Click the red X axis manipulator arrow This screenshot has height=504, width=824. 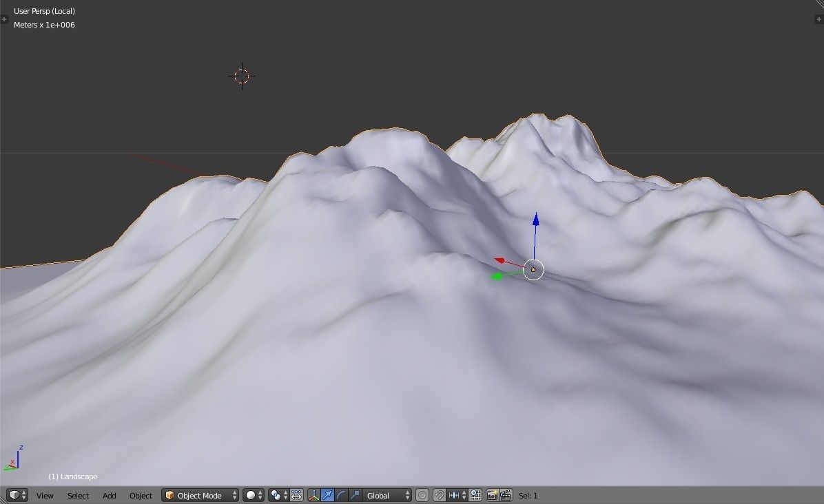tap(499, 260)
